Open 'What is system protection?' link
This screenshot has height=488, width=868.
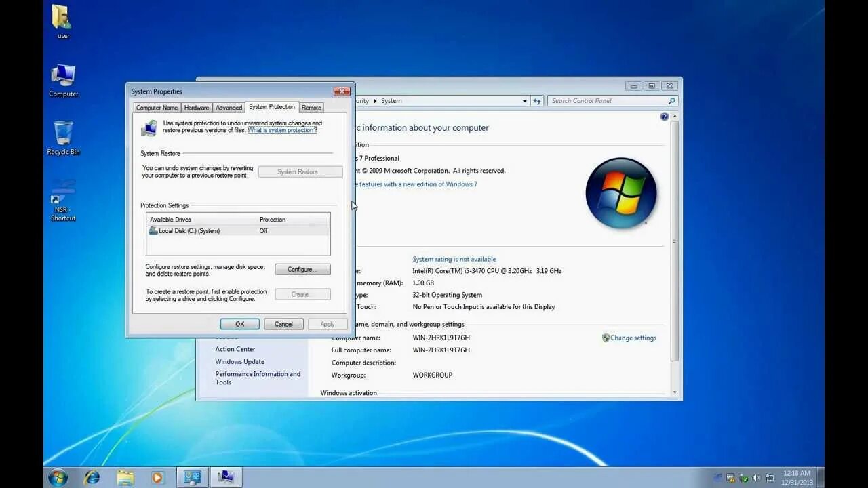(282, 130)
